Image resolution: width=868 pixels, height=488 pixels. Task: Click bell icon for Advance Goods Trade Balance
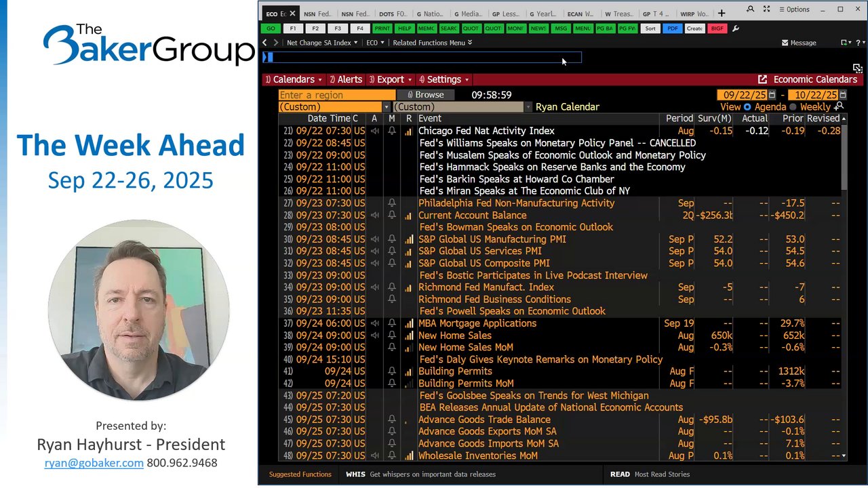click(392, 420)
